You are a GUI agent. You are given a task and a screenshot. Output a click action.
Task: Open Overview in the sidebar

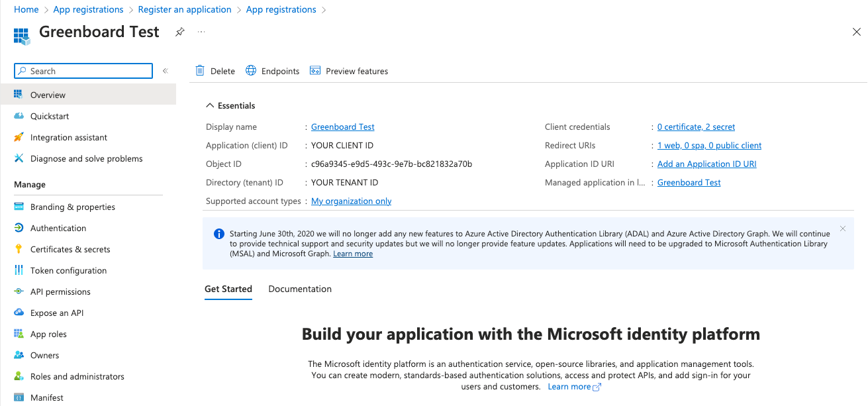coord(88,95)
